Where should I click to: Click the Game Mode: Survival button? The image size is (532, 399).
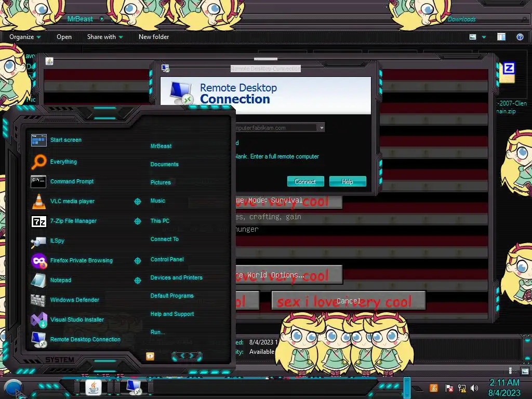click(x=289, y=202)
